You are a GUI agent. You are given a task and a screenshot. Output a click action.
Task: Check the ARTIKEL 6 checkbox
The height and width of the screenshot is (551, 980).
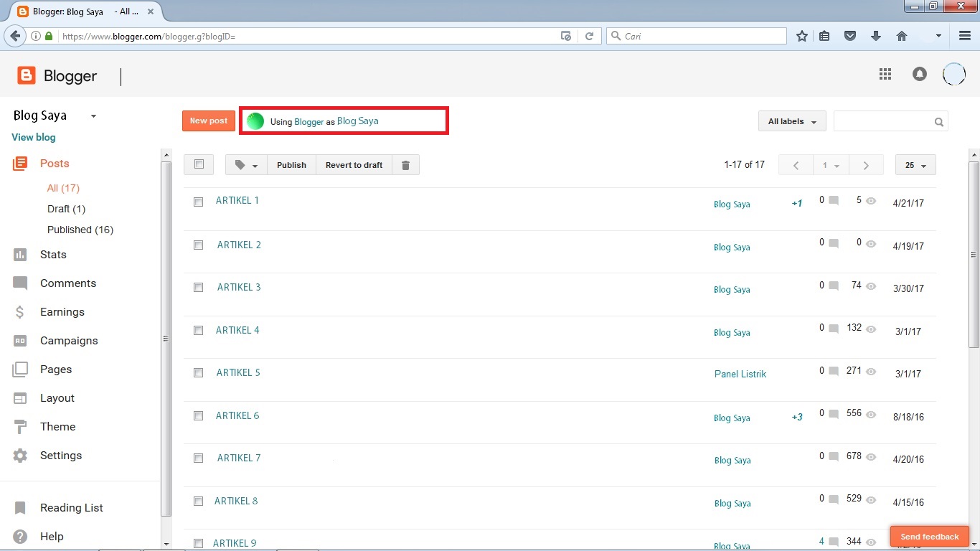[x=199, y=416]
